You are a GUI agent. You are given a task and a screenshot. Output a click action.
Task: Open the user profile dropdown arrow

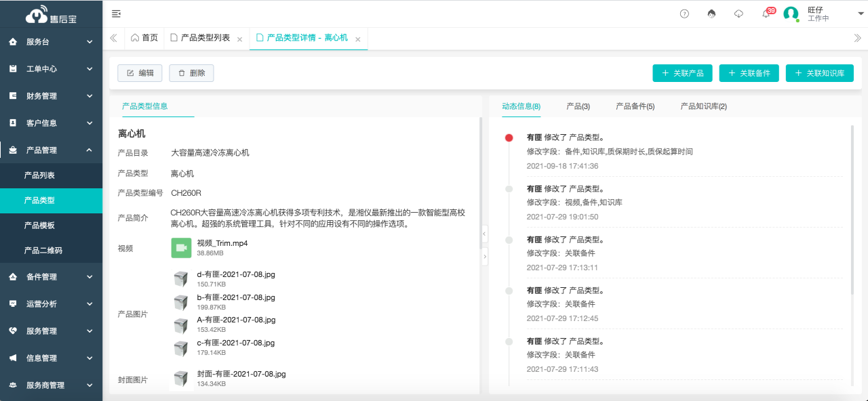(861, 14)
